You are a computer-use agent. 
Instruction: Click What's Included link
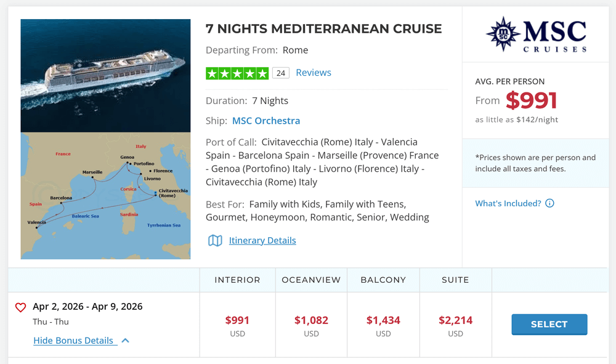pos(508,203)
